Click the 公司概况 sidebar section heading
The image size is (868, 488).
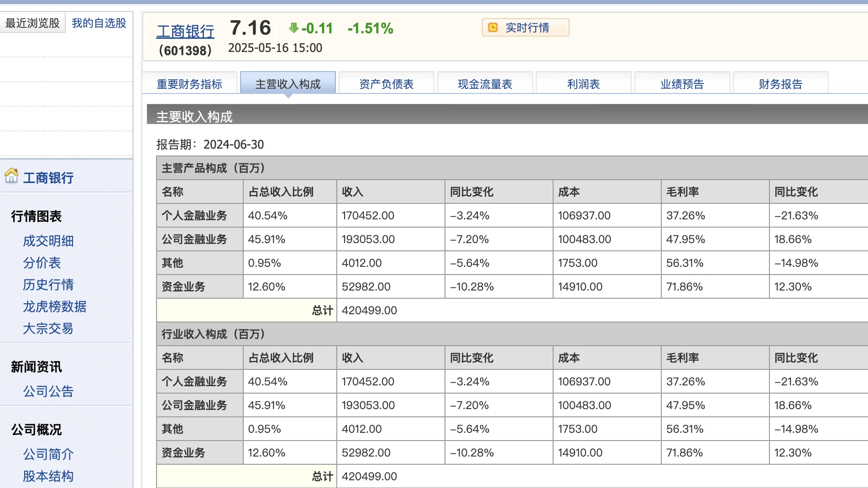[x=36, y=430]
